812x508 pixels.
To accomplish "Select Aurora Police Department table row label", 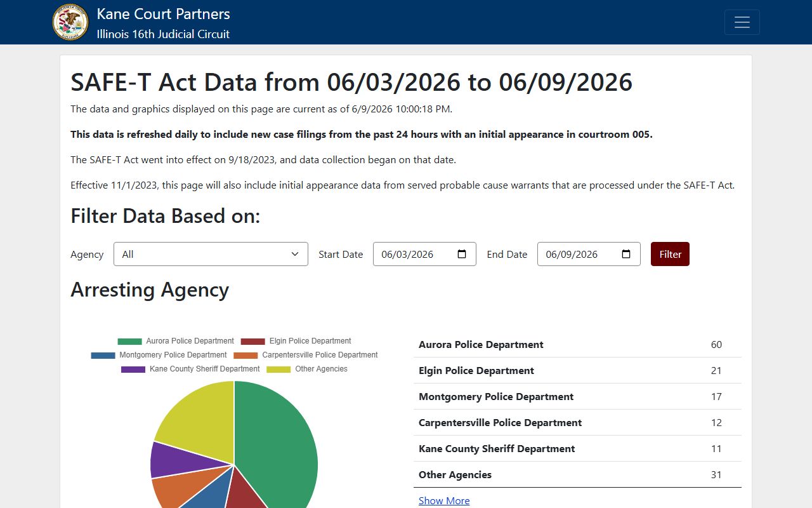I will click(x=481, y=344).
